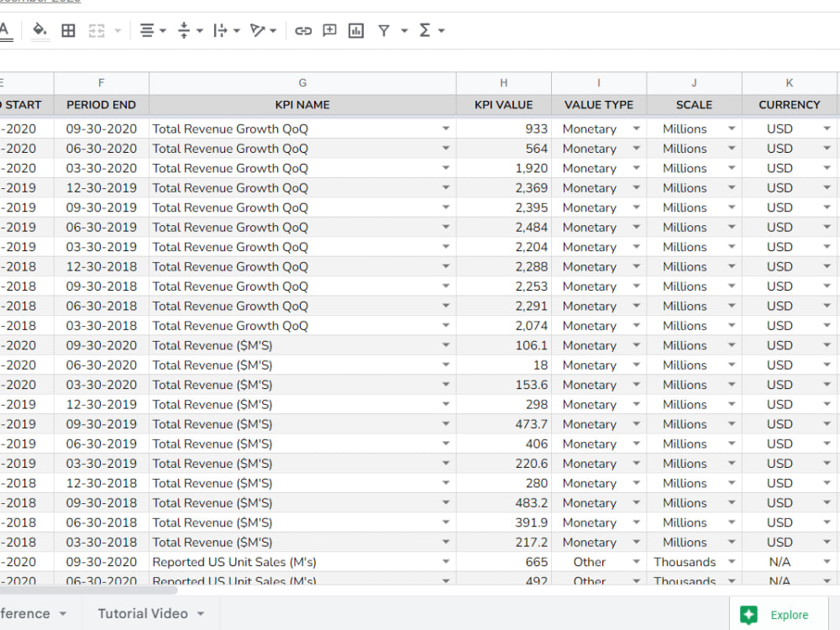Create a filter with the filter icon
Screen dimensions: 840x630
[x=383, y=30]
